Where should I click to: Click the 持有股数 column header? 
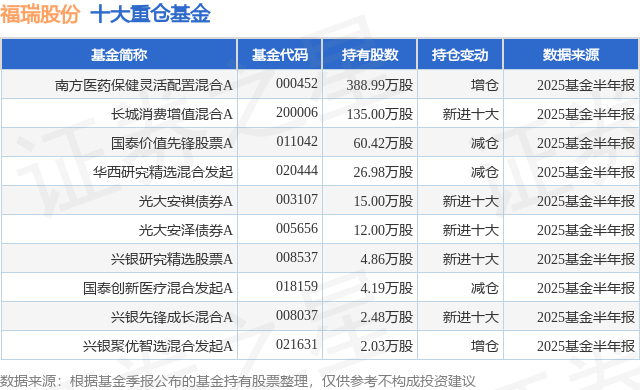pos(370,54)
